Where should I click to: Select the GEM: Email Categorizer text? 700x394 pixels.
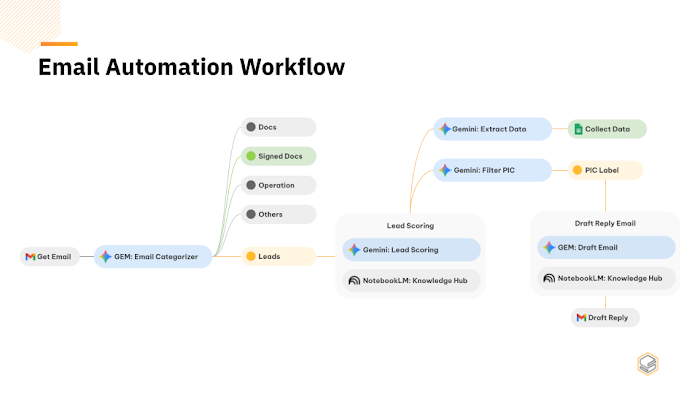156,257
